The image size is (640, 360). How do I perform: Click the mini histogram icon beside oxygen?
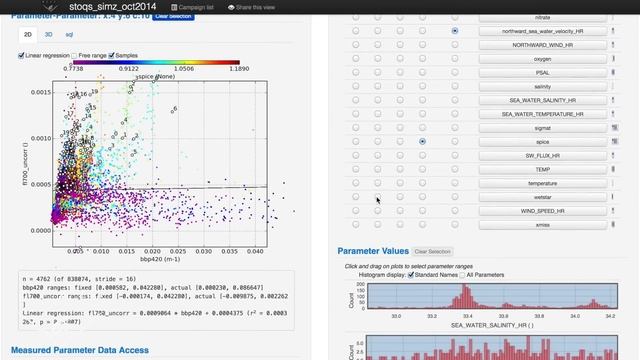(x=613, y=59)
